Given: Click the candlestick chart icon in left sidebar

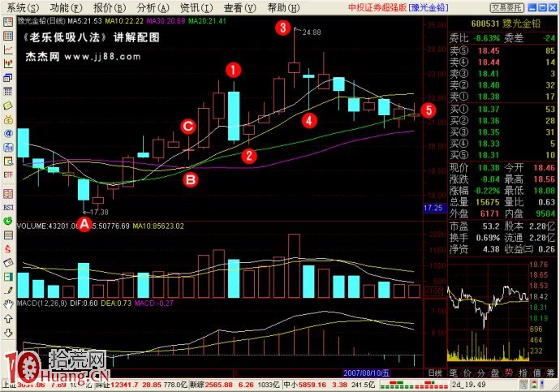Looking at the screenshot, I should [8, 63].
